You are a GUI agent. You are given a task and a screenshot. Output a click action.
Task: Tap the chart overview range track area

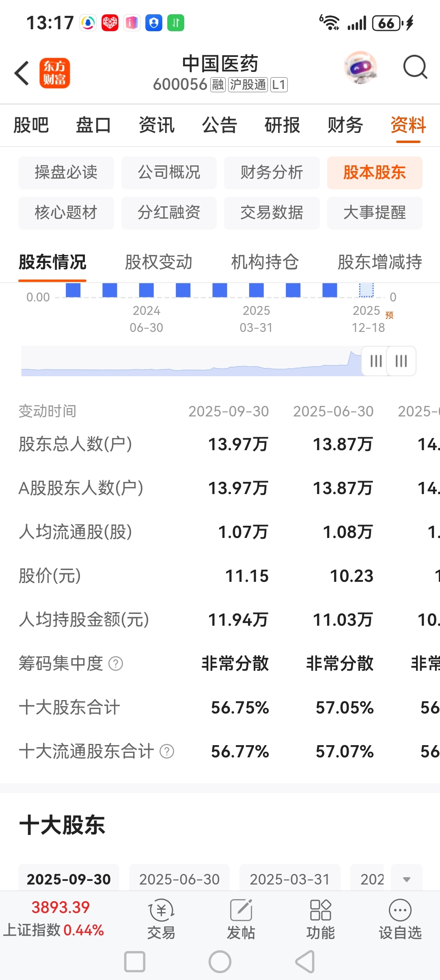[x=191, y=361]
